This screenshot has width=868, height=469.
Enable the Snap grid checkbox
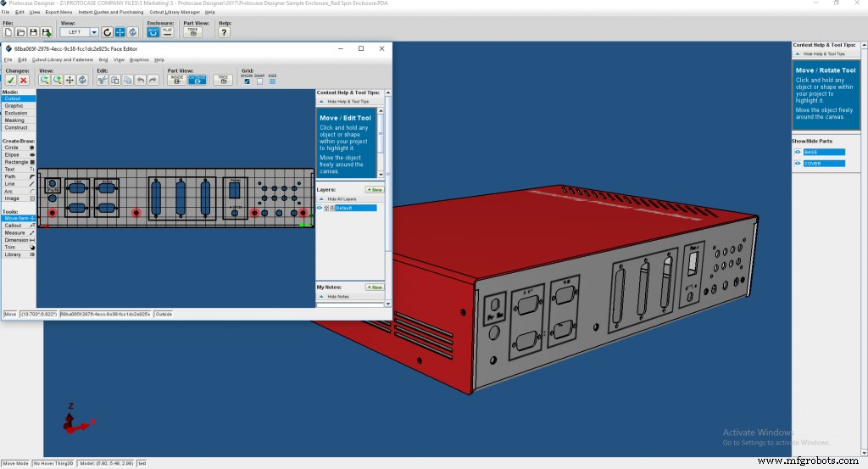[x=259, y=81]
